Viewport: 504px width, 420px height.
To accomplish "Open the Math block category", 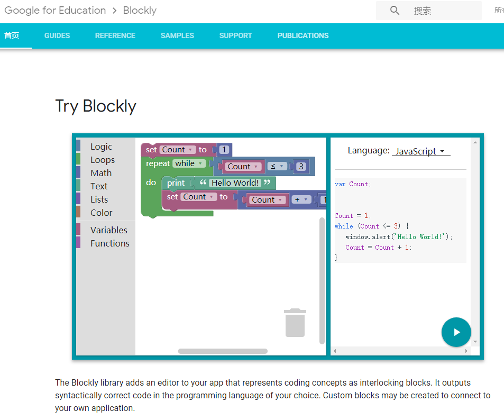I will (x=101, y=173).
